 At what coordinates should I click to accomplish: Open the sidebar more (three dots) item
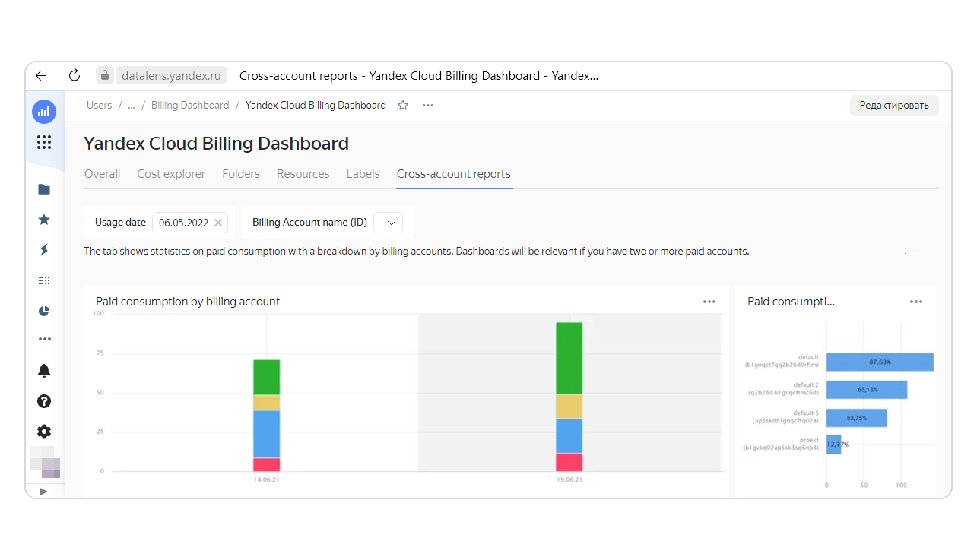(44, 340)
